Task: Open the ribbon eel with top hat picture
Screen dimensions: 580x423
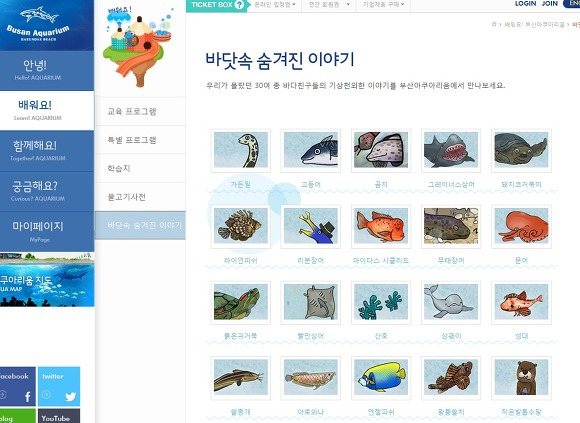Action: point(310,226)
